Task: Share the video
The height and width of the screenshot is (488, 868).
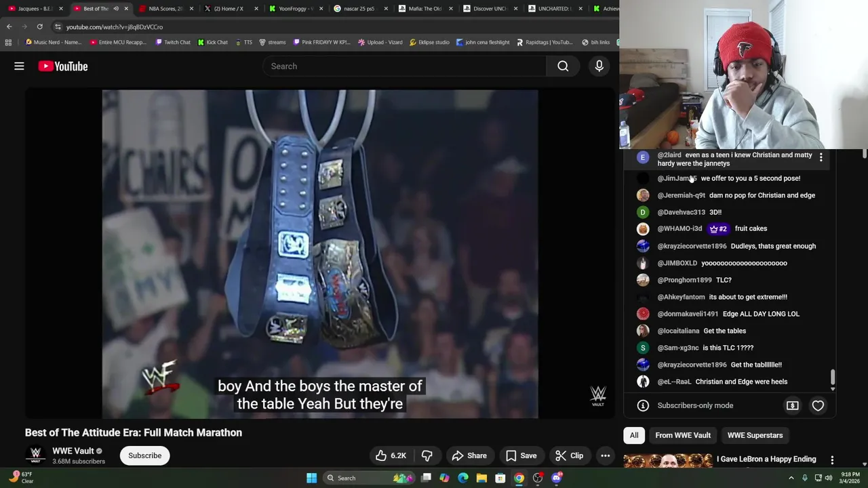Action: tap(469, 455)
